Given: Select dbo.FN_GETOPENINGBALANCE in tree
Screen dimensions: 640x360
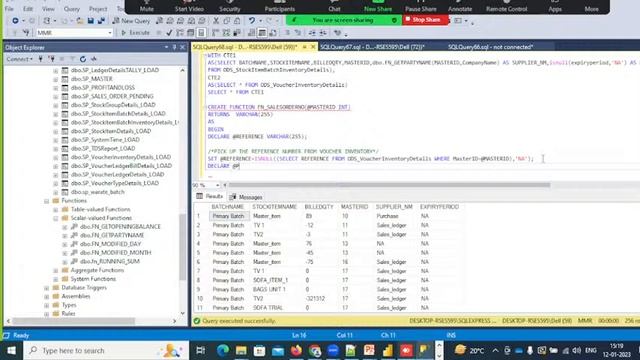Looking at the screenshot, I should 120,227.
